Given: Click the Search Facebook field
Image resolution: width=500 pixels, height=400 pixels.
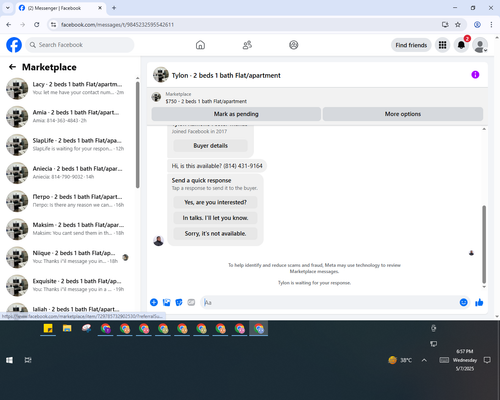Looking at the screenshot, I should pyautogui.click(x=80, y=45).
